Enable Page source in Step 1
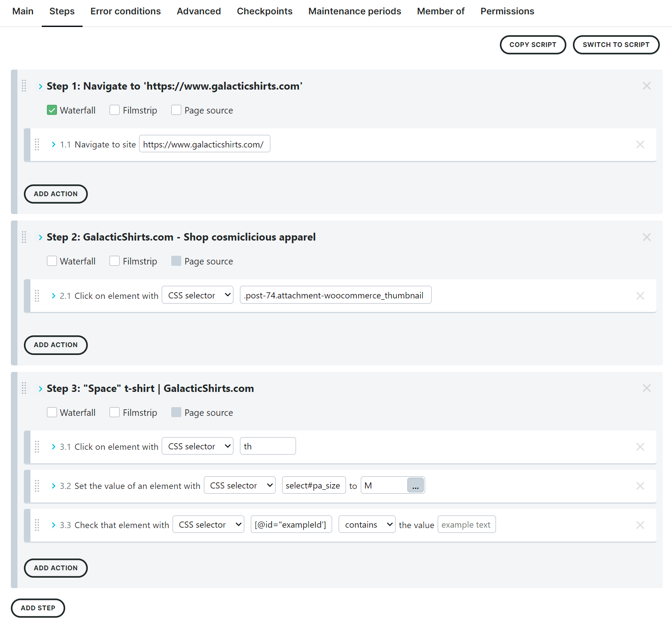Viewport: 672px width, 629px height. click(176, 110)
